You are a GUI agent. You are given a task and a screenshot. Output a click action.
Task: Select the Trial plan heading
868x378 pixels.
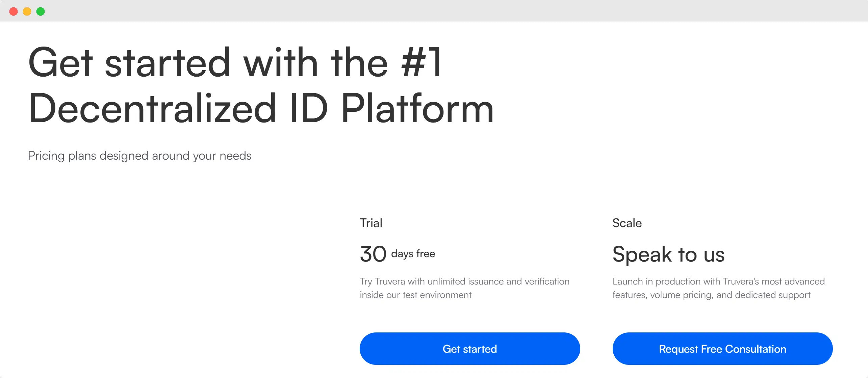(371, 223)
